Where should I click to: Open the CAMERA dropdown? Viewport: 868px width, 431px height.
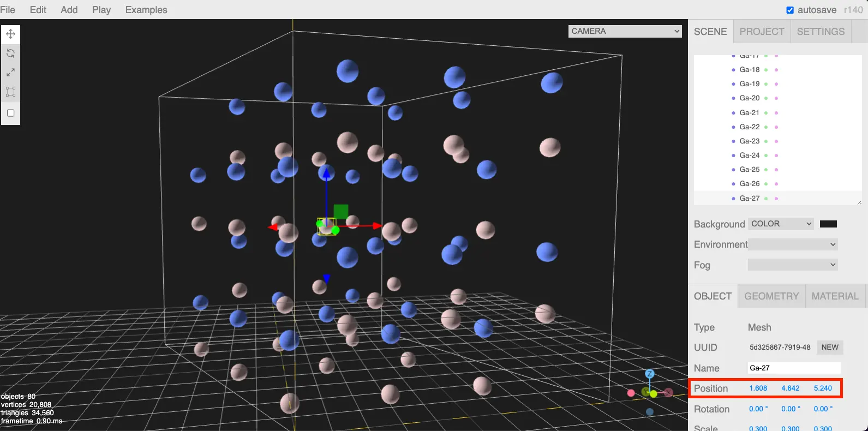(625, 31)
